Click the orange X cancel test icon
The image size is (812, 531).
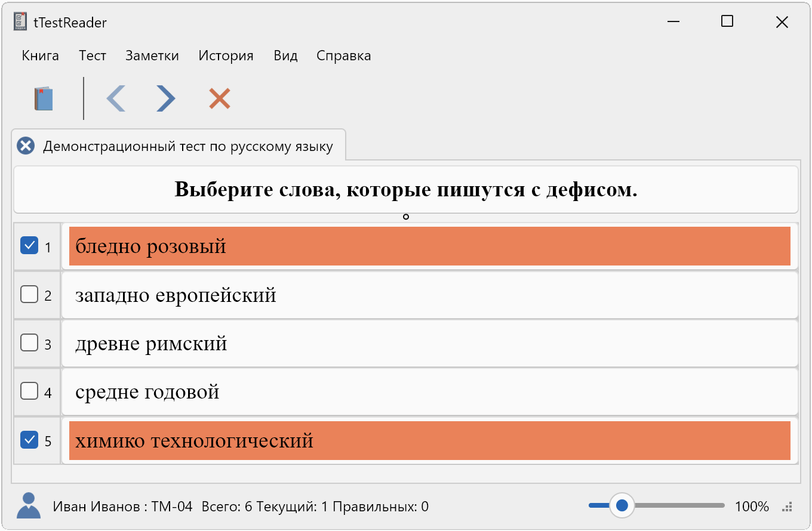click(x=219, y=98)
